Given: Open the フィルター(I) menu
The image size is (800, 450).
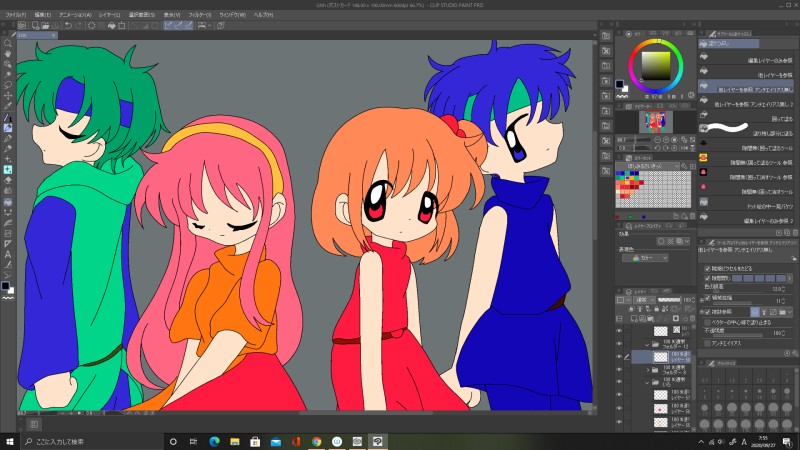Looking at the screenshot, I should [200, 15].
